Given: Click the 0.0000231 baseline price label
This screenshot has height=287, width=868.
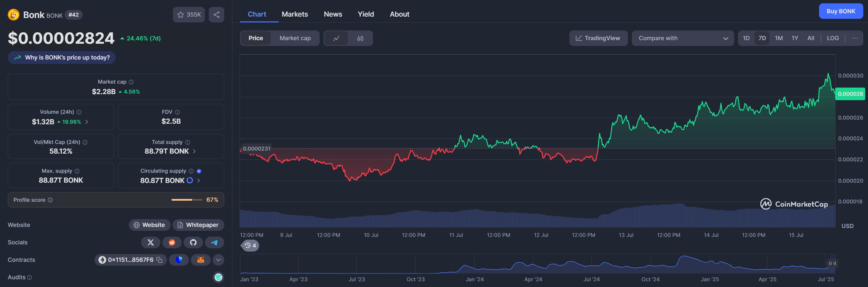Looking at the screenshot, I should (256, 149).
